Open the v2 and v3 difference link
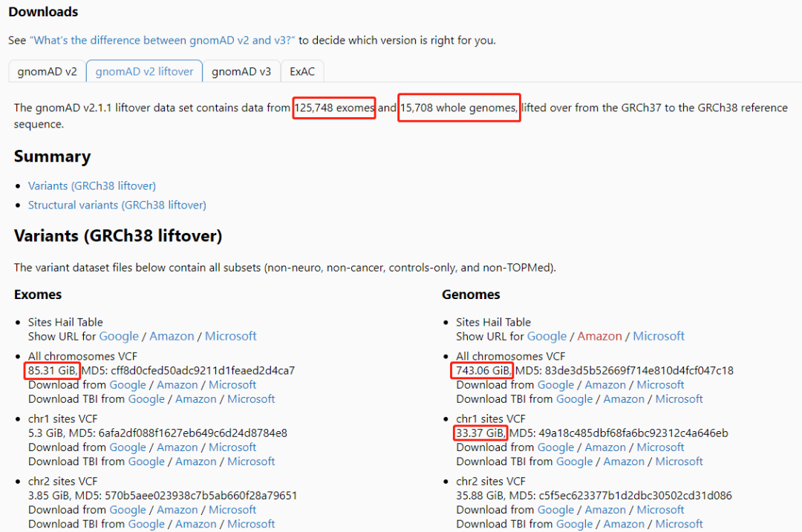 (162, 40)
